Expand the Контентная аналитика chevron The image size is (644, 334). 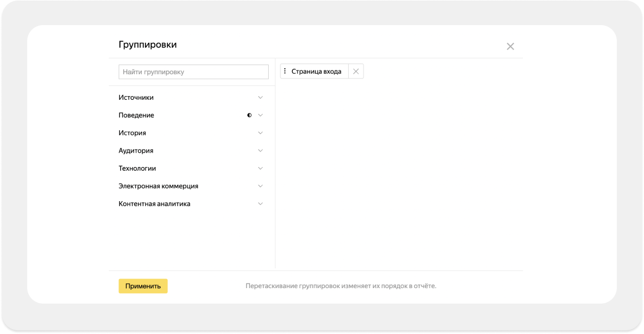(x=260, y=204)
